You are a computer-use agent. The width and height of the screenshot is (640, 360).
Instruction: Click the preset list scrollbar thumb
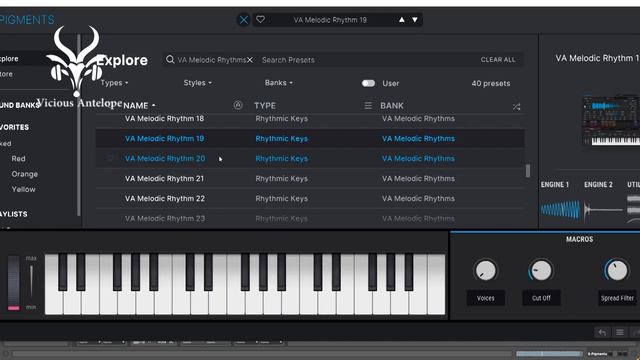pyautogui.click(x=528, y=171)
